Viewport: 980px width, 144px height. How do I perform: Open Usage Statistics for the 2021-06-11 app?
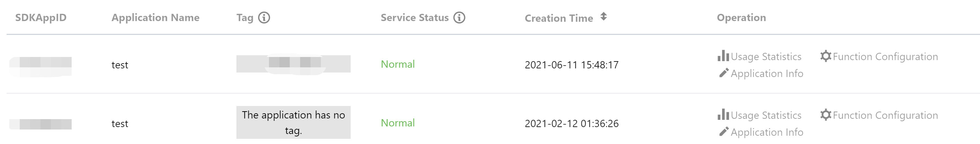[x=765, y=57]
